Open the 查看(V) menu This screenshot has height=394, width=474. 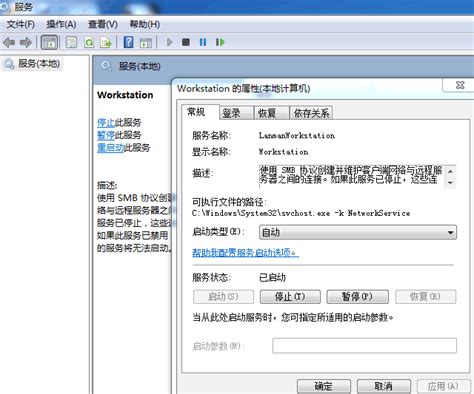tap(103, 24)
